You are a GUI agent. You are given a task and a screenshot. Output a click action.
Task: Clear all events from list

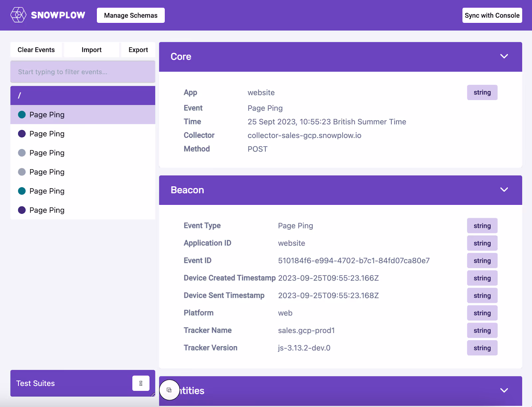[x=36, y=50]
